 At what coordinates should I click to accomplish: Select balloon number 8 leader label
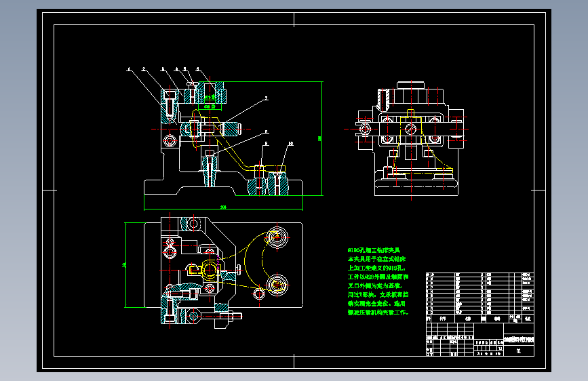click(x=267, y=132)
